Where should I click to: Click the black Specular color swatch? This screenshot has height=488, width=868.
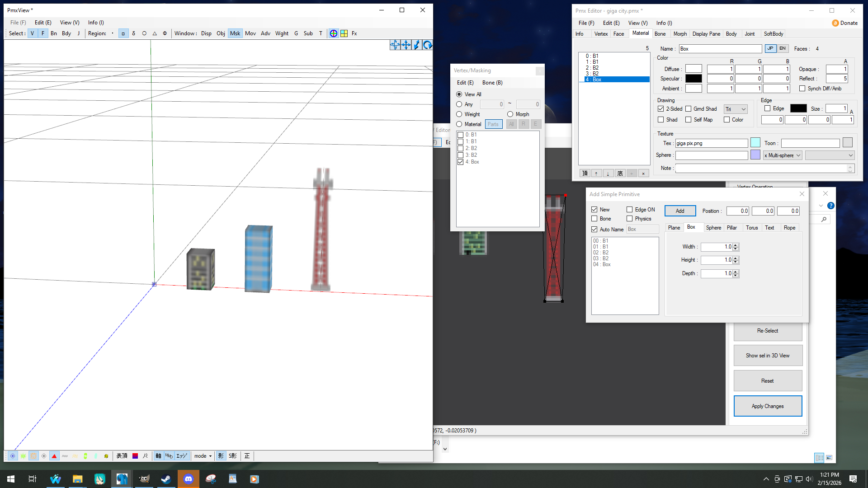point(693,79)
